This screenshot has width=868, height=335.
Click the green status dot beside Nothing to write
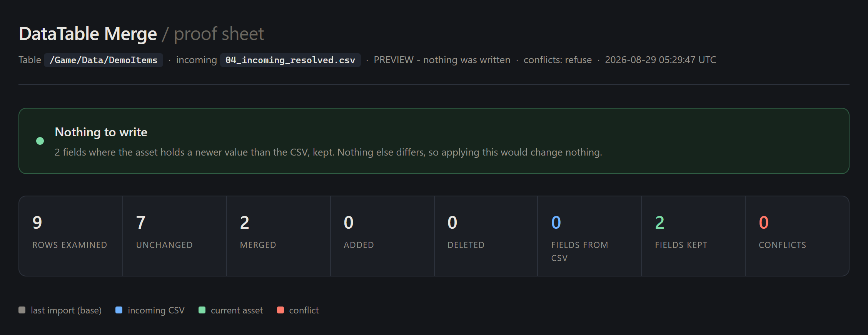point(40,141)
